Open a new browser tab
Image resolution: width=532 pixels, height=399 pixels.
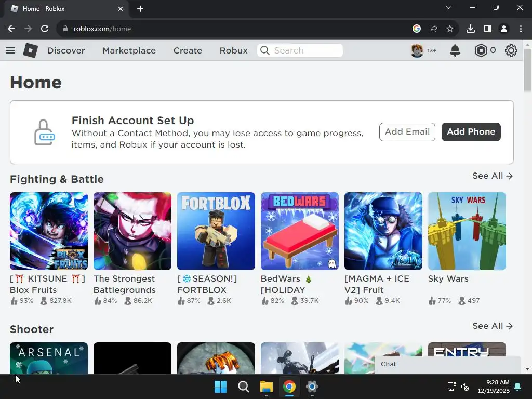tap(140, 9)
